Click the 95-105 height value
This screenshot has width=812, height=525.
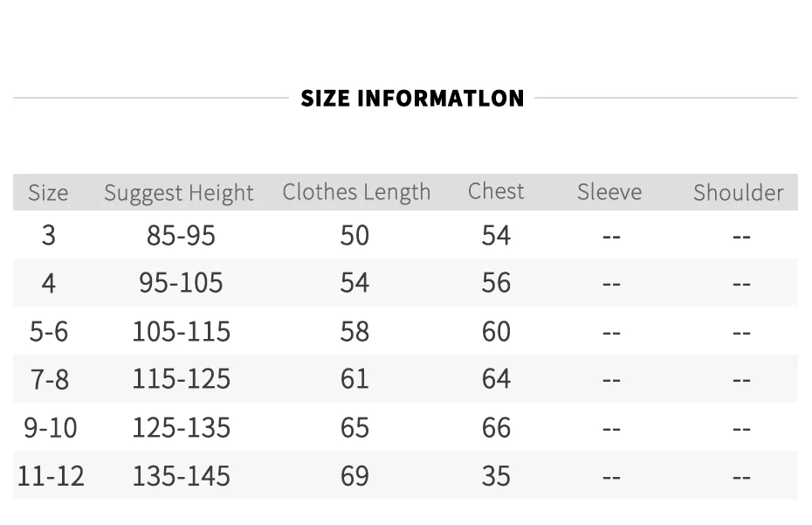point(181,283)
